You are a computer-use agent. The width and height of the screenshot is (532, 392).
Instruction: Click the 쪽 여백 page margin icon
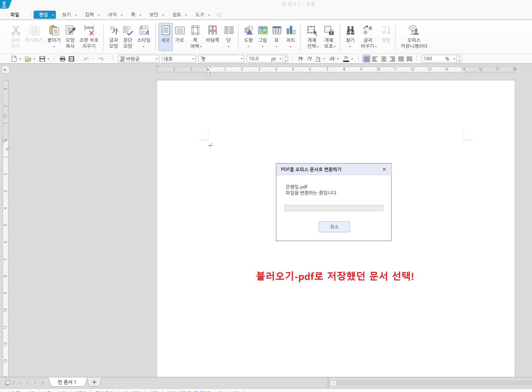click(195, 31)
